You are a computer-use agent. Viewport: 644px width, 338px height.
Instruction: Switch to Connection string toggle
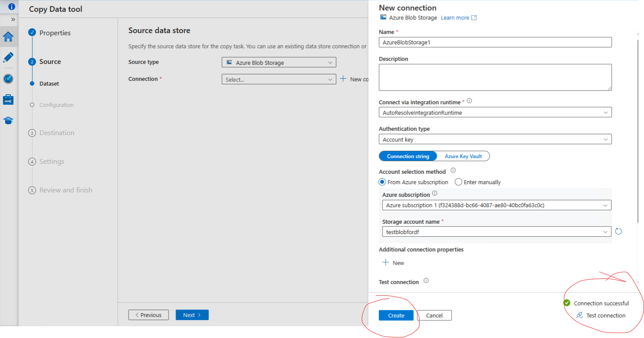(408, 156)
